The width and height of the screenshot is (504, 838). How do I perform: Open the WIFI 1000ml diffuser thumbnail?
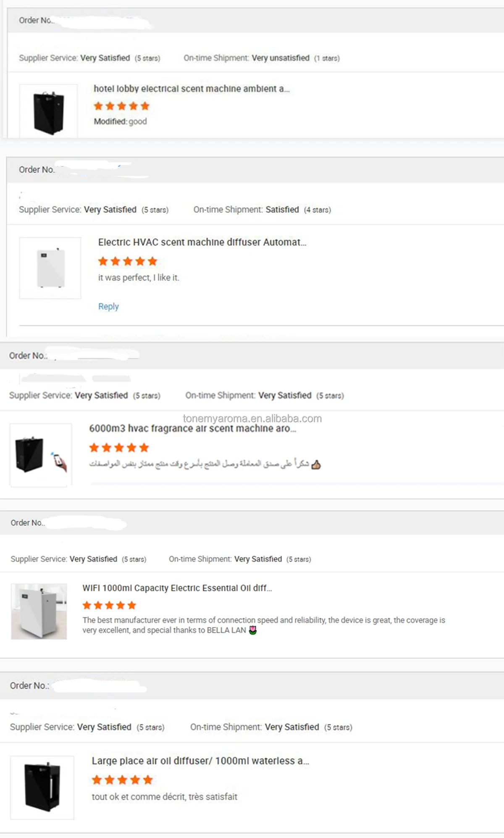point(39,611)
